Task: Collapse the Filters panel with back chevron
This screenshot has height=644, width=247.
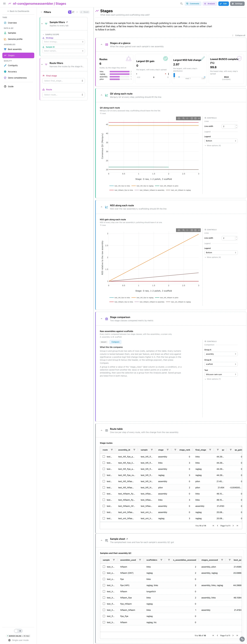Action: point(41,12)
